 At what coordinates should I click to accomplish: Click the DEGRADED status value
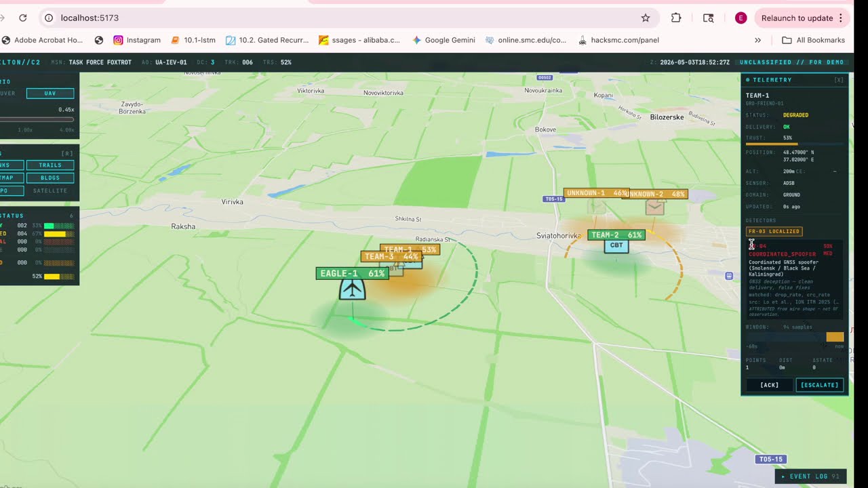(795, 115)
